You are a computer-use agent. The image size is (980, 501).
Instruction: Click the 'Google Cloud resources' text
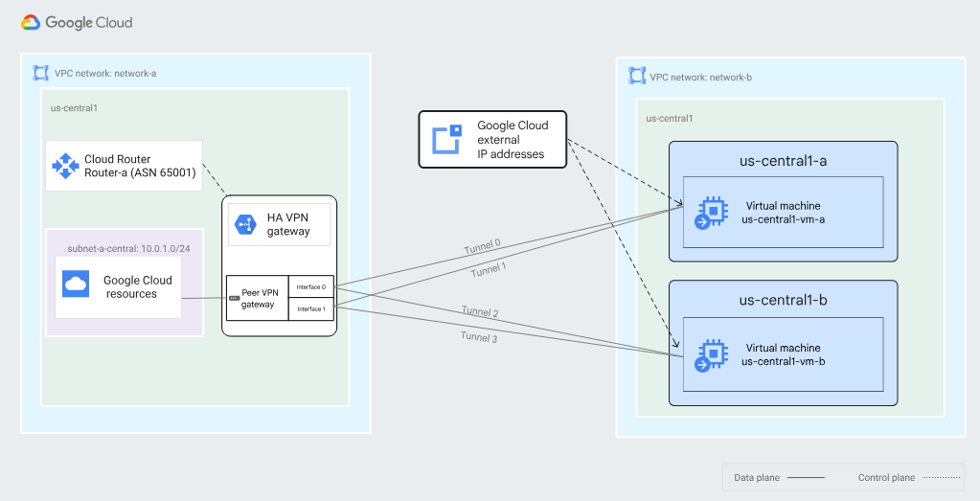click(138, 286)
